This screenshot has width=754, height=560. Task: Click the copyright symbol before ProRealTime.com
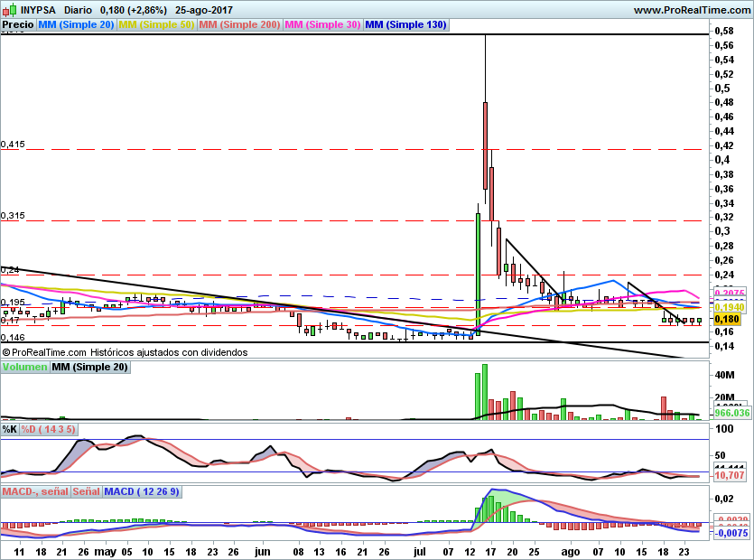click(6, 352)
